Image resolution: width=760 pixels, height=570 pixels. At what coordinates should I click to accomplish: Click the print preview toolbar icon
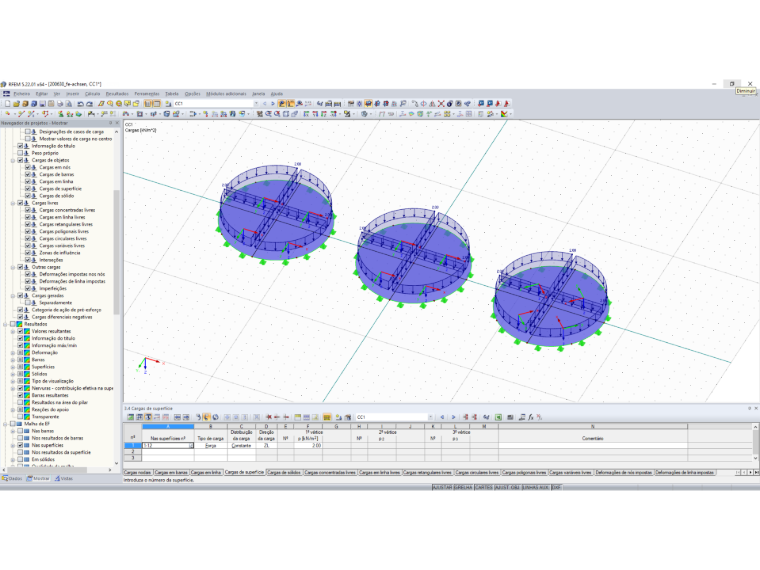tap(69, 104)
